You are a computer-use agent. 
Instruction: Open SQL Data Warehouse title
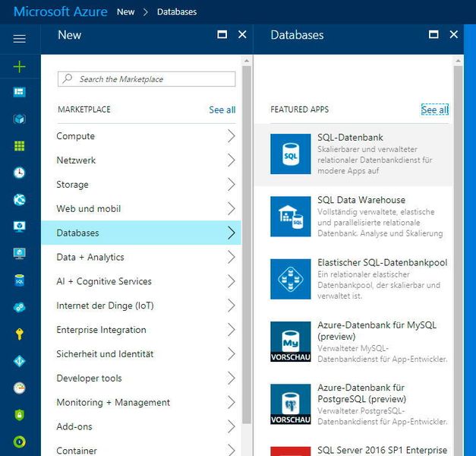pos(361,200)
